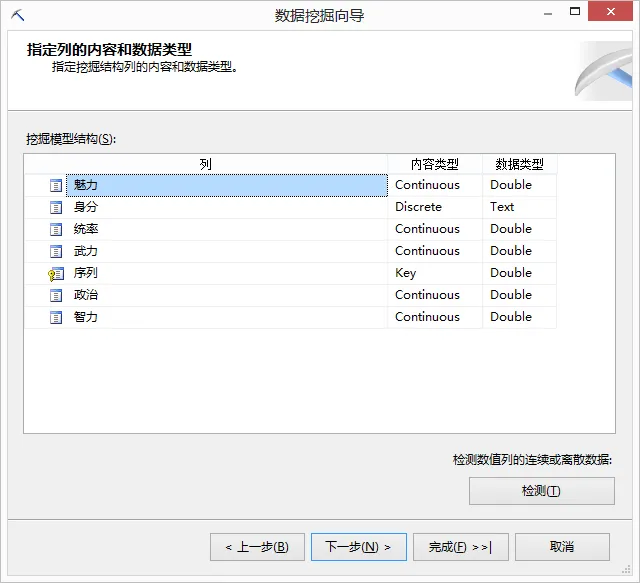Click the column icon beside 統率
The height and width of the screenshot is (583, 640).
coord(56,229)
